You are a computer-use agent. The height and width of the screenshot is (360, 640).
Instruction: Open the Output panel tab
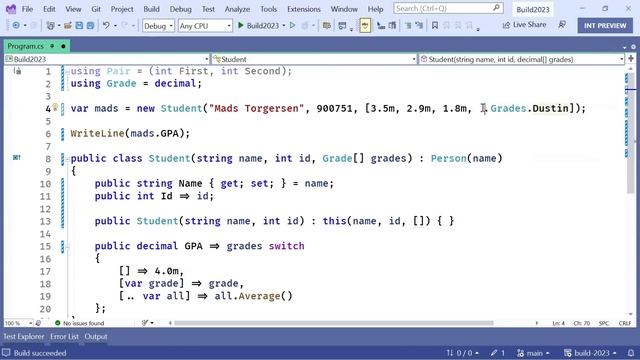pos(96,337)
